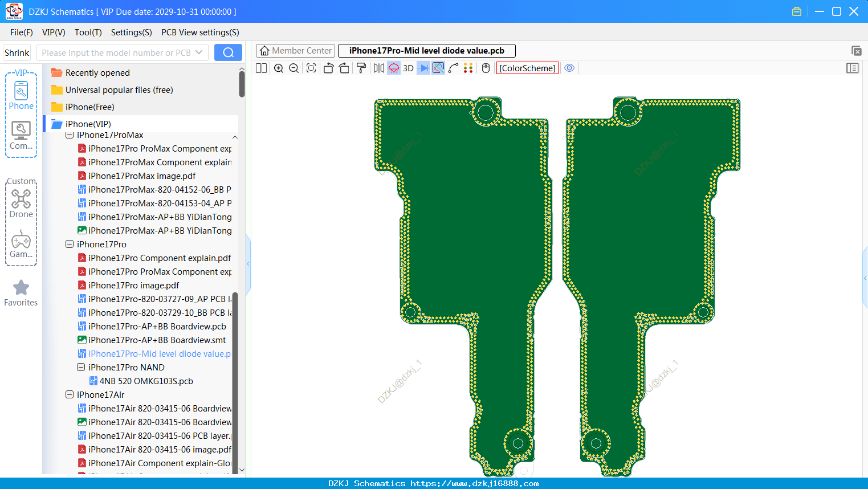
Task: Toggle the eye visibility icon in toolbar
Action: click(569, 68)
